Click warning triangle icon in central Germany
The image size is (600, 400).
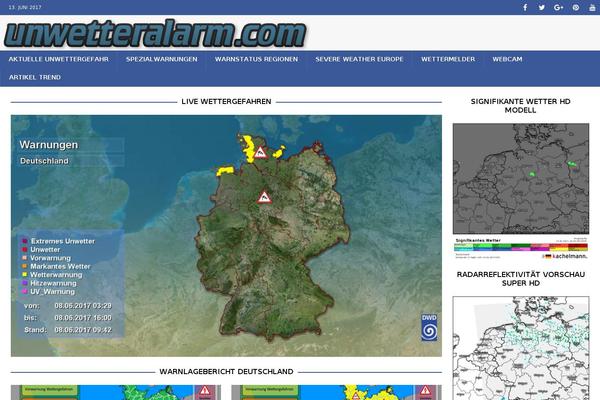click(264, 198)
